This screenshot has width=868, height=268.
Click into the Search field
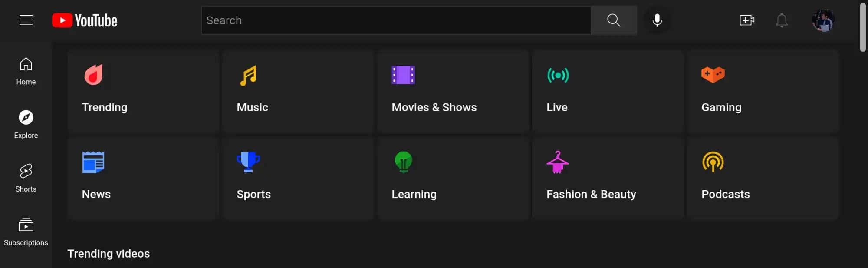pos(396,20)
